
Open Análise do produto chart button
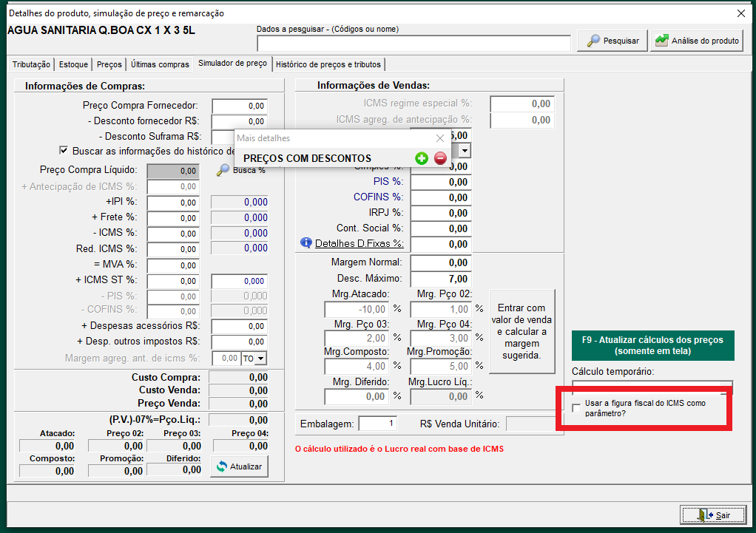697,41
